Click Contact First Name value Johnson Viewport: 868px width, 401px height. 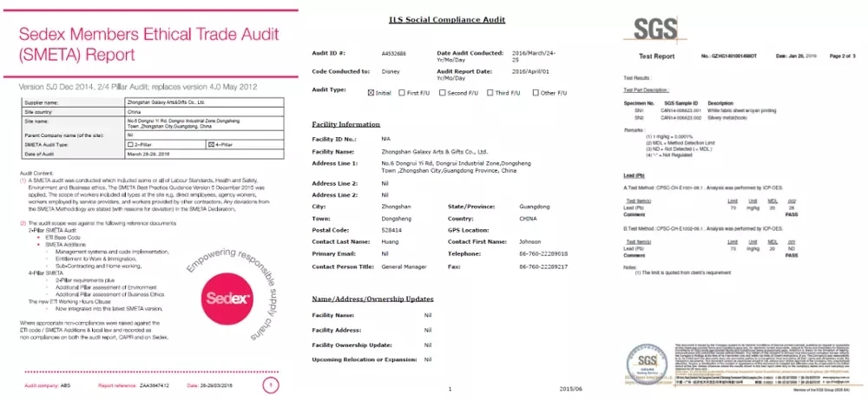pos(529,241)
